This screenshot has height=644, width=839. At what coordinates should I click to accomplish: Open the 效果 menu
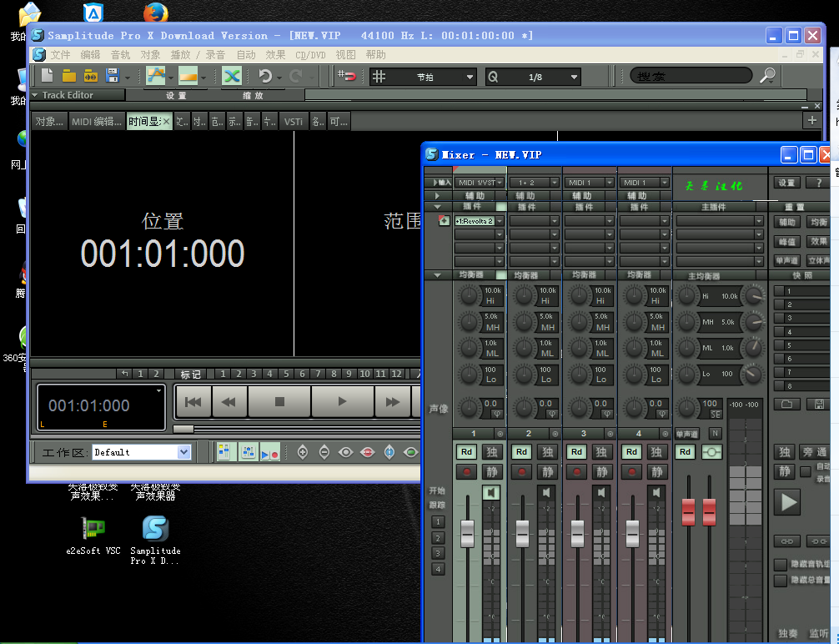275,54
